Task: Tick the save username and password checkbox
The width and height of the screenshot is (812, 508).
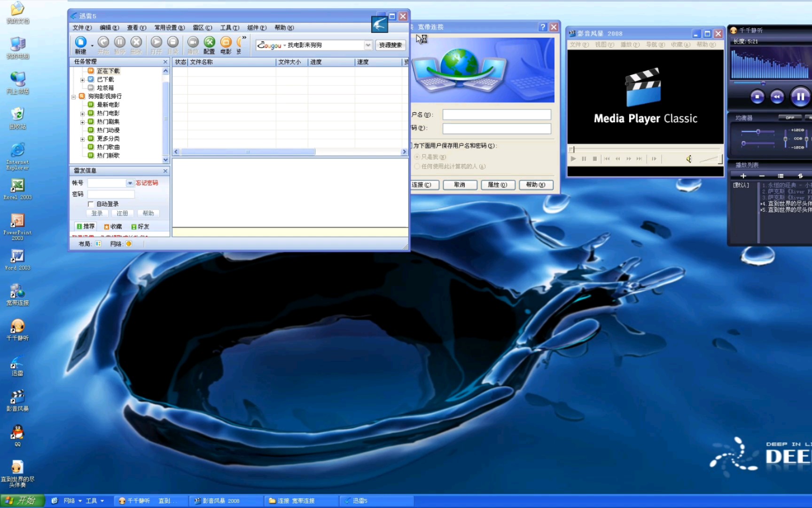Action: click(x=412, y=146)
